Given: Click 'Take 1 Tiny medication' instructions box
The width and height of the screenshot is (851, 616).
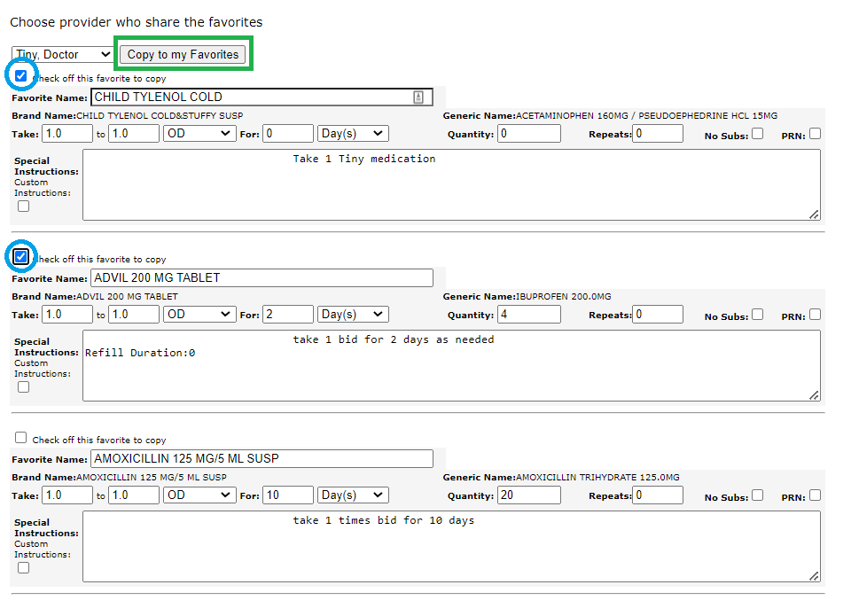Looking at the screenshot, I should (x=451, y=185).
